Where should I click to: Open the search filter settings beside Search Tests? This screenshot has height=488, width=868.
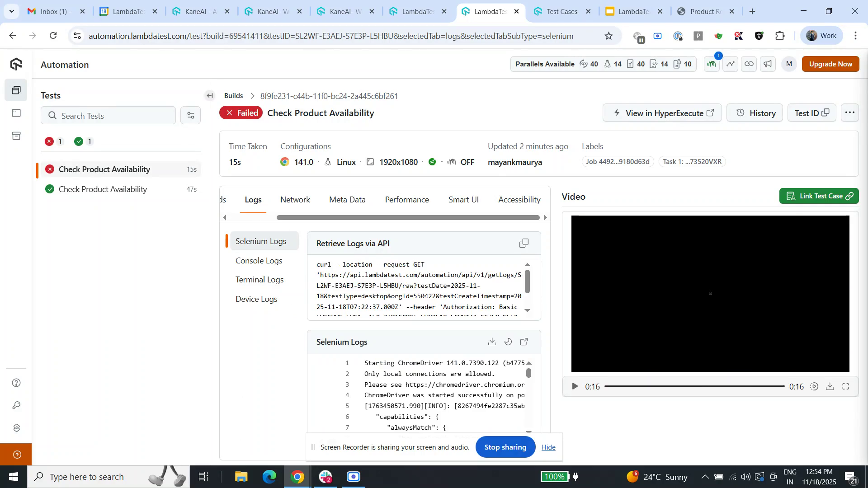pos(190,115)
